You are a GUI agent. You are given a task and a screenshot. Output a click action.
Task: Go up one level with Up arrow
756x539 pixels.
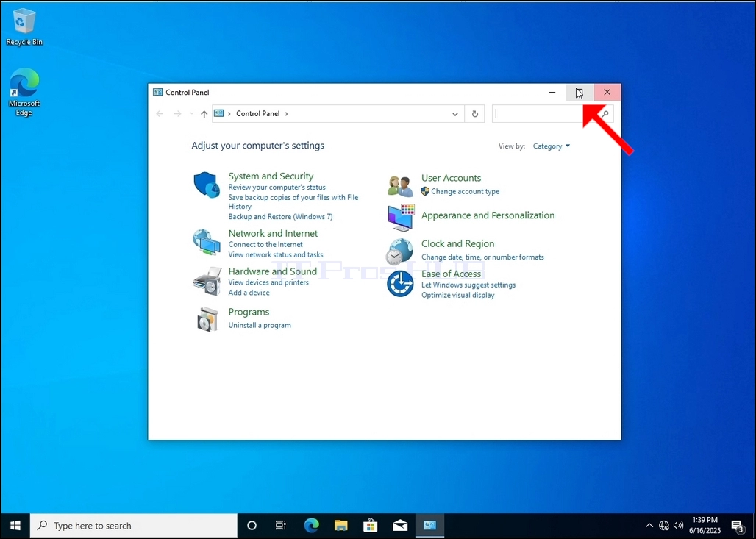click(204, 114)
